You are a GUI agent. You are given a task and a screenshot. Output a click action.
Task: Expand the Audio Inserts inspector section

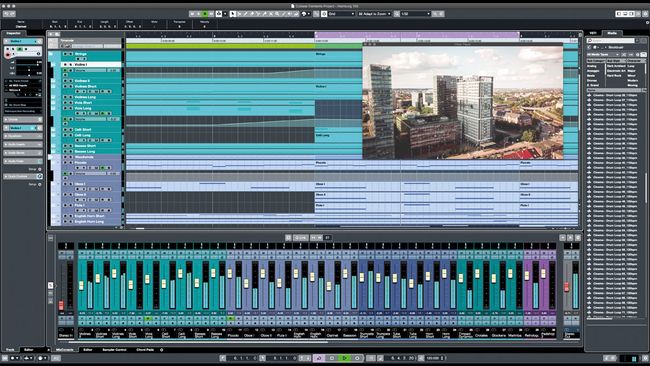tap(23, 144)
